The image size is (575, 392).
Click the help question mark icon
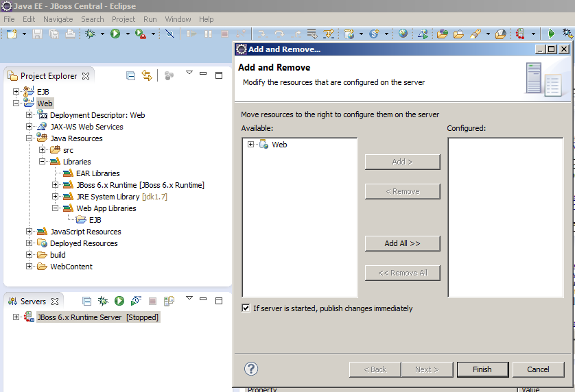251,369
